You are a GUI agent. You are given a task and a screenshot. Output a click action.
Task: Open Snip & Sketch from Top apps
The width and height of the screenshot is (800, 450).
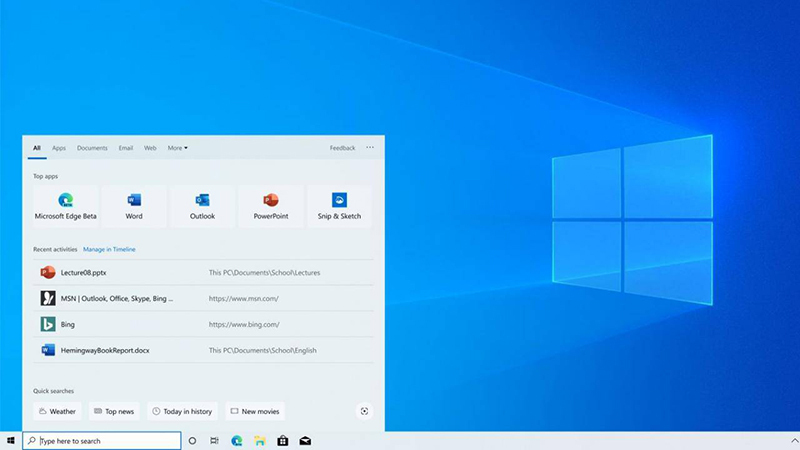(339, 206)
